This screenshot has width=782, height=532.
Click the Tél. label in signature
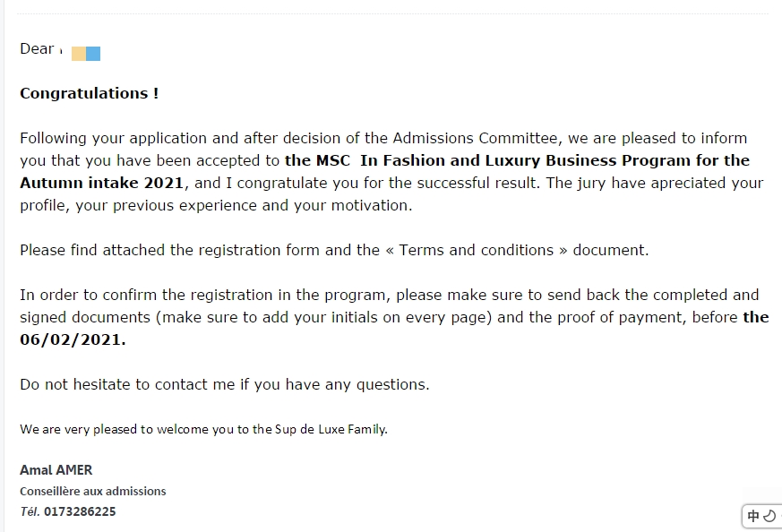(x=30, y=511)
